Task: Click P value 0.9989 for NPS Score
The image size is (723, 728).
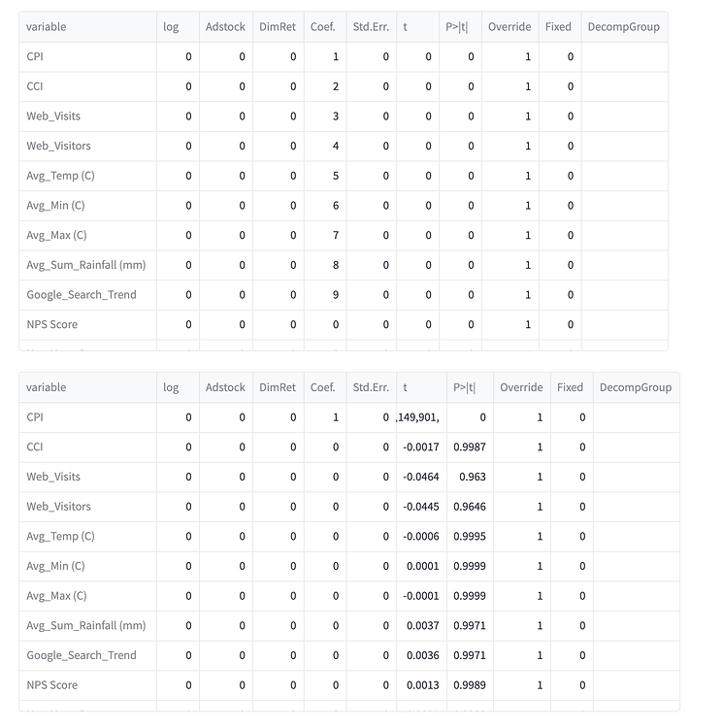Action: click(470, 685)
